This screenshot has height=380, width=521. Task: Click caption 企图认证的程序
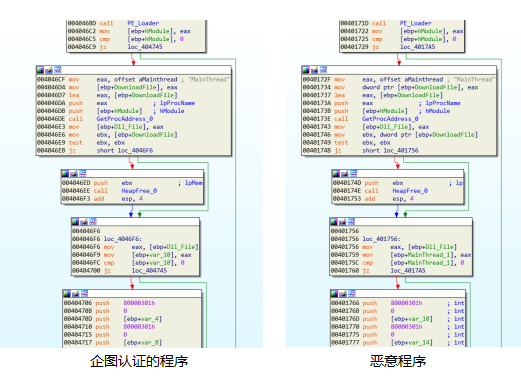pos(139,361)
